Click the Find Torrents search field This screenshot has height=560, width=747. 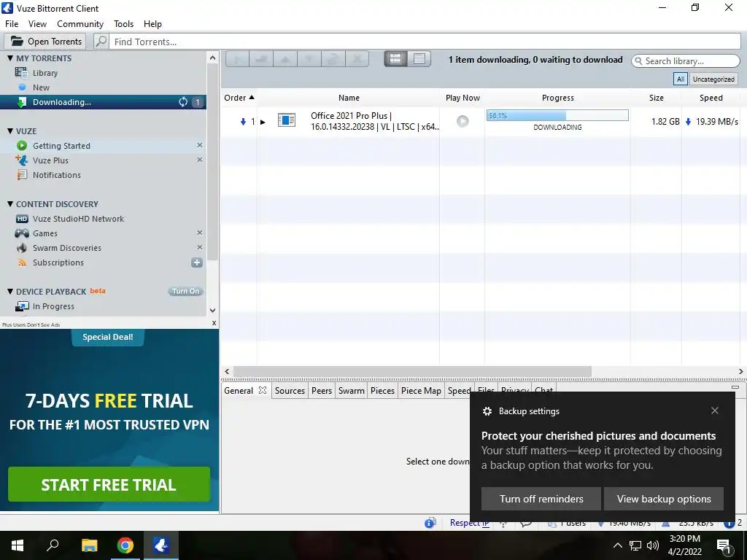click(425, 42)
